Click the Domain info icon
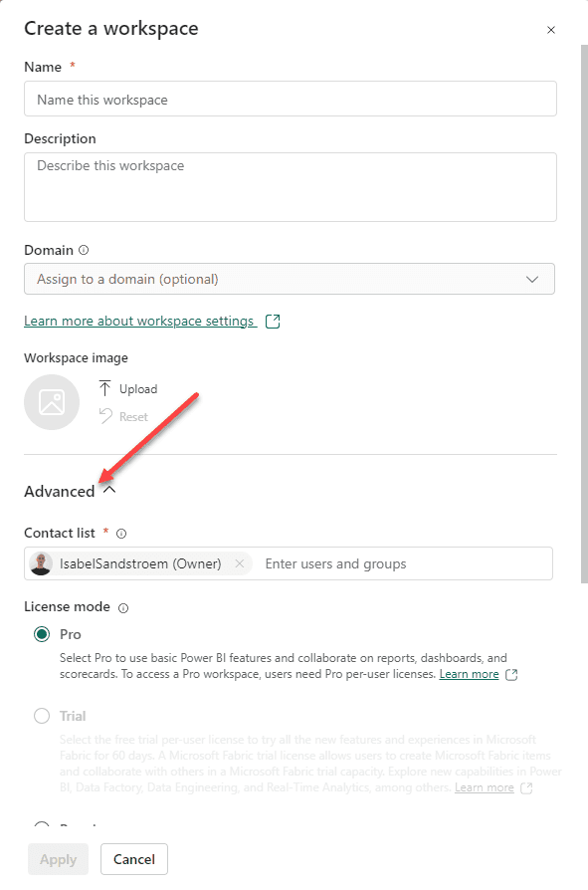Viewport: 588px width, 890px height. [84, 250]
